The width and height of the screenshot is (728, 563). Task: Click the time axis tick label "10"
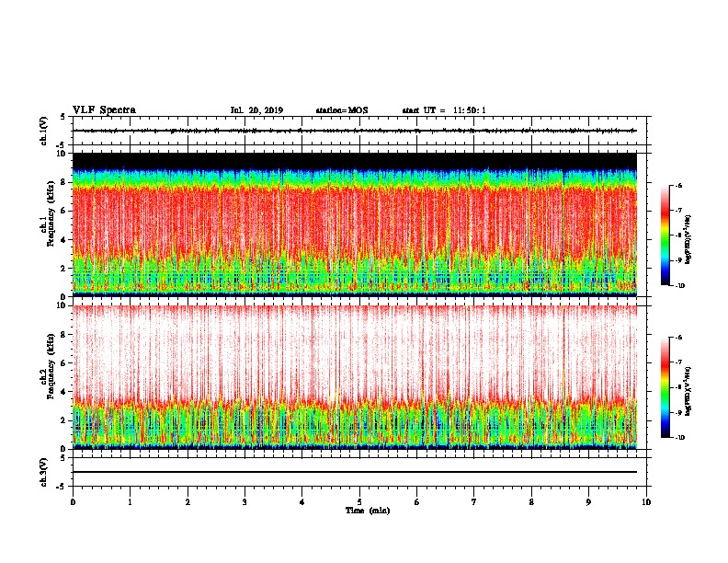(646, 502)
